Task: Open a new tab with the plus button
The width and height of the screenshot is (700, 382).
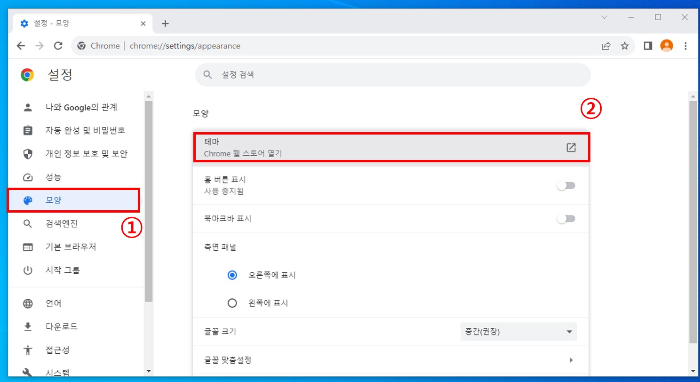Action: pyautogui.click(x=165, y=23)
